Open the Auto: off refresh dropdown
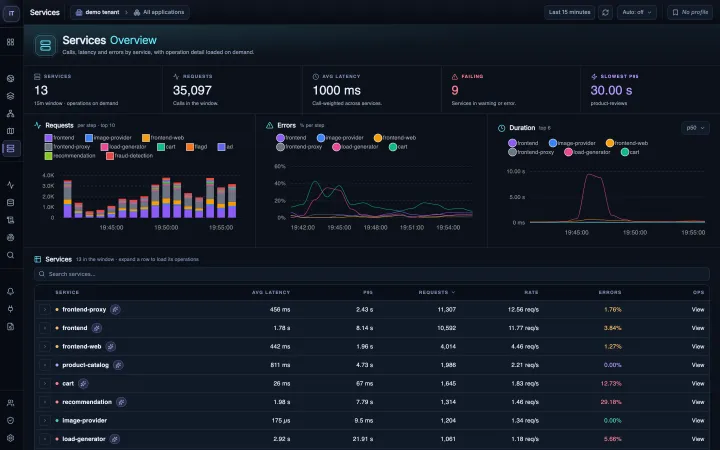 636,12
